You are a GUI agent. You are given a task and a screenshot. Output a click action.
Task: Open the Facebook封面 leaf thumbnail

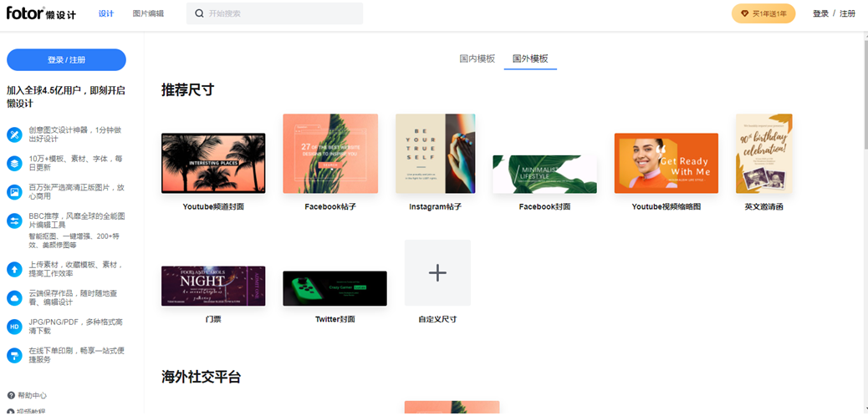click(x=544, y=175)
